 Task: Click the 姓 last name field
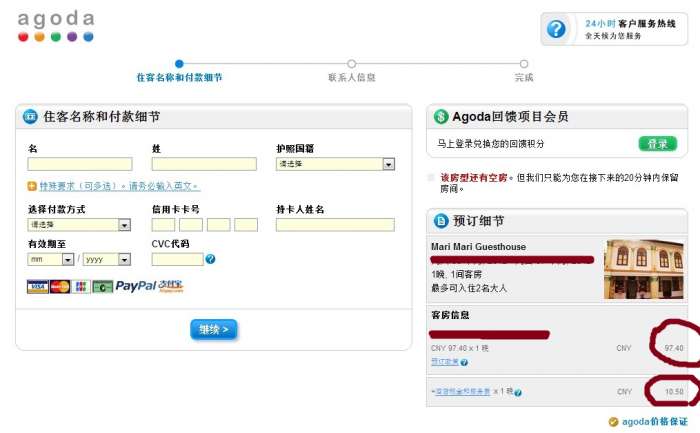[204, 164]
